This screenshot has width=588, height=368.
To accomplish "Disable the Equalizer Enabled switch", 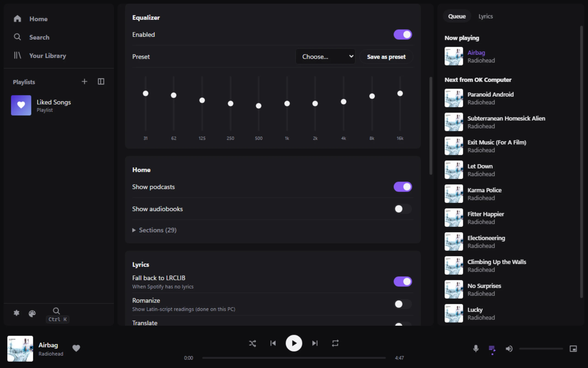I will 403,34.
